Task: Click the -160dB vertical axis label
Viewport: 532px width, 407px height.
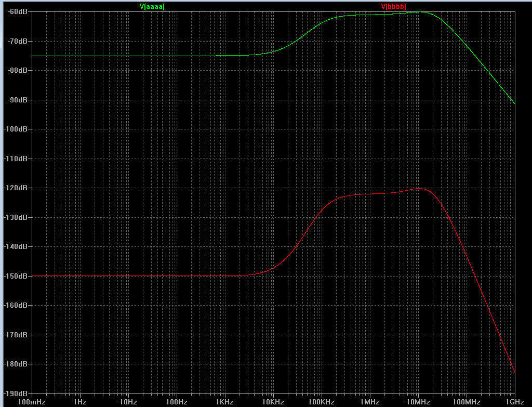Action: coord(16,305)
